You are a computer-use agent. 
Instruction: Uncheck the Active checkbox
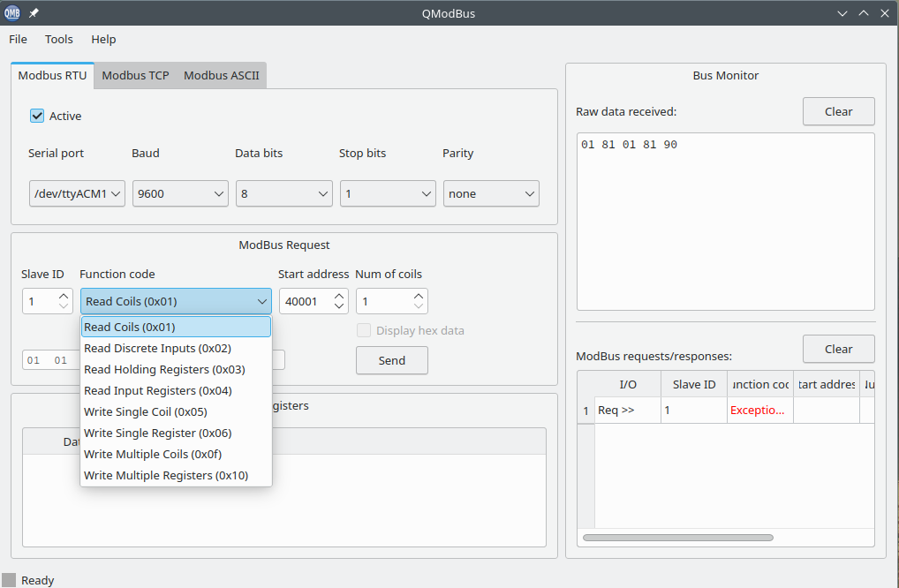point(37,116)
